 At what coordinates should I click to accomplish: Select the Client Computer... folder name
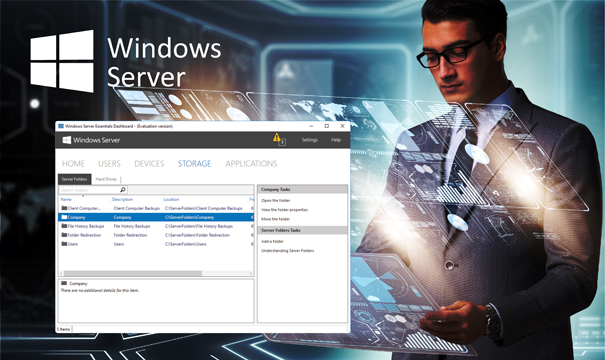coord(84,208)
